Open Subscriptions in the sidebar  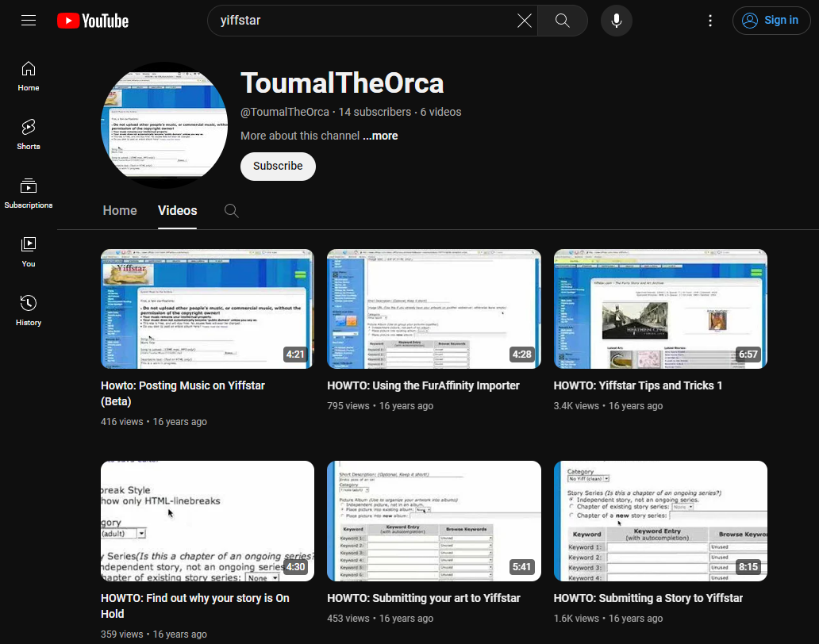[29, 194]
